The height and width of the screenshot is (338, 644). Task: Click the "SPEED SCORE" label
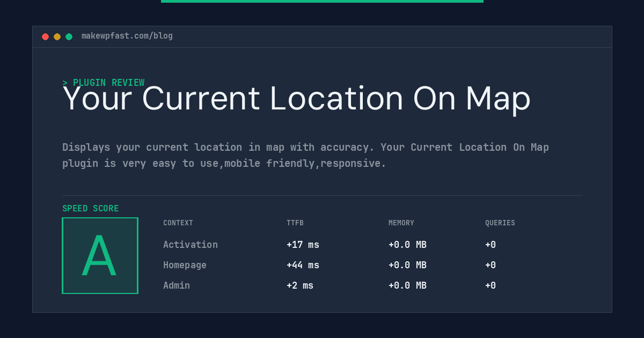click(x=91, y=209)
